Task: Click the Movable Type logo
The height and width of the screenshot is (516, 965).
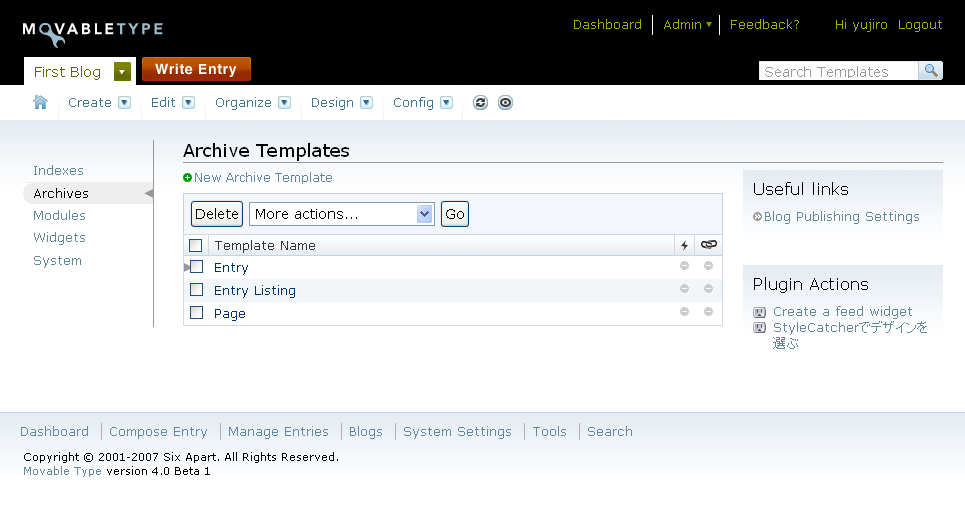Action: (x=92, y=34)
